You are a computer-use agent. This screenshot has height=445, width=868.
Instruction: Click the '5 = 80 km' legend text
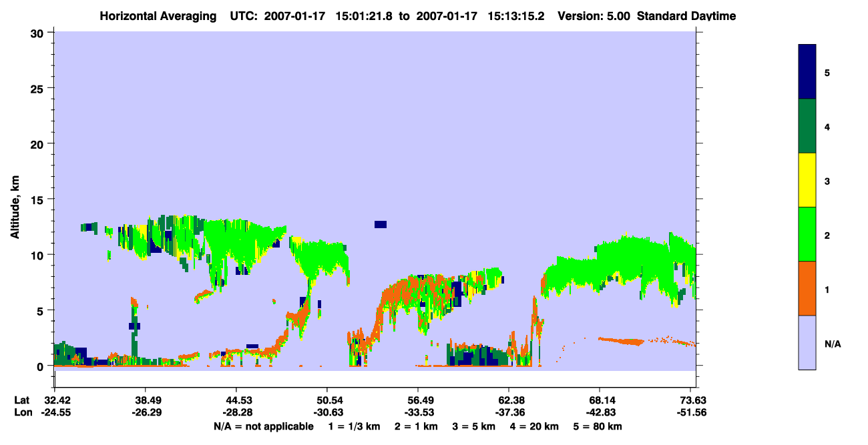click(599, 426)
